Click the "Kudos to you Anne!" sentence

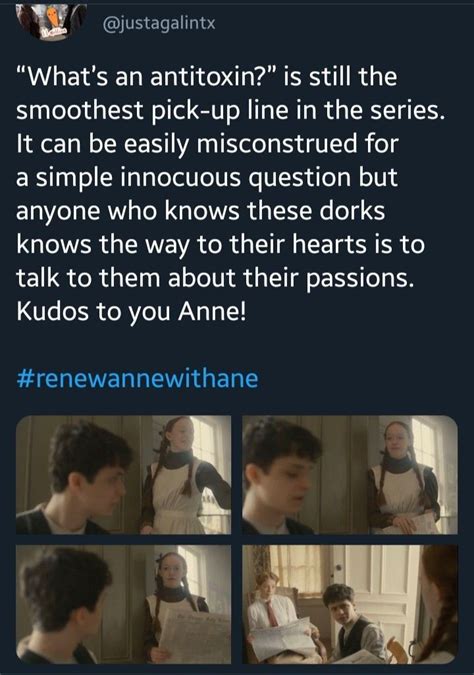[131, 313]
